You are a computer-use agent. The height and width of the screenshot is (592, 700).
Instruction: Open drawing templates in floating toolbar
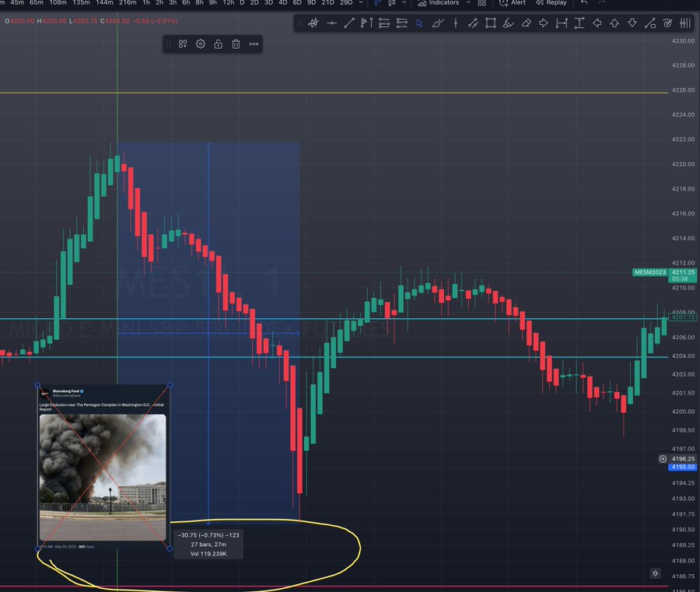pyautogui.click(x=183, y=44)
